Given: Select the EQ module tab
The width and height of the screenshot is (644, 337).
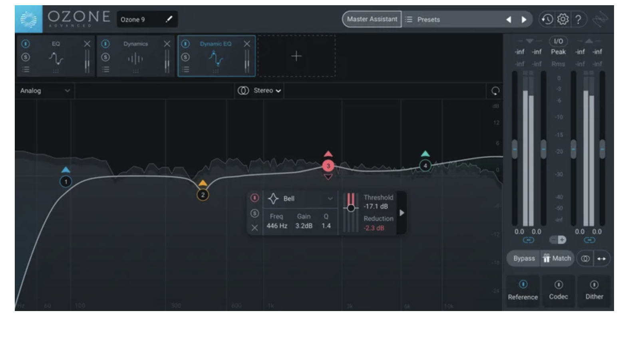Looking at the screenshot, I should (56, 56).
